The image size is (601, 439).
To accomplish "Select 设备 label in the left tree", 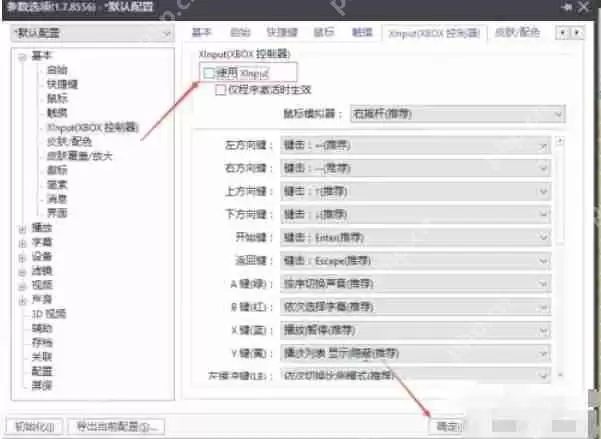I will (x=42, y=256).
